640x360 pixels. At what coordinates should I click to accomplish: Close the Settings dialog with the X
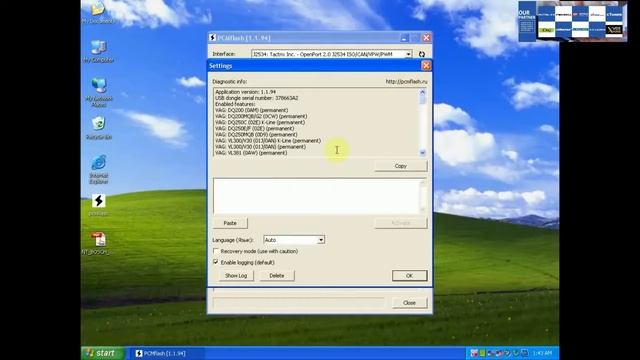(x=426, y=66)
